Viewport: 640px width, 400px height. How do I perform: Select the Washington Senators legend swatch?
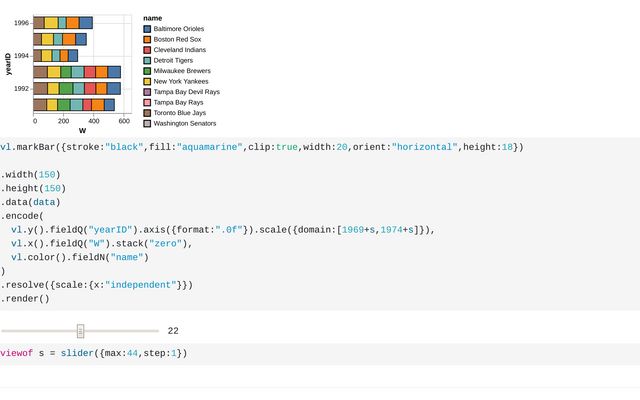click(147, 123)
